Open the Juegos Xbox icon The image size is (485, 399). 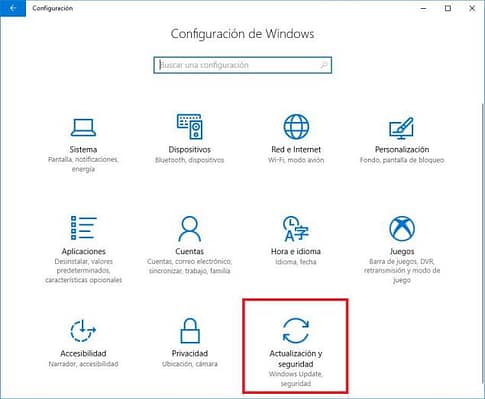(402, 229)
